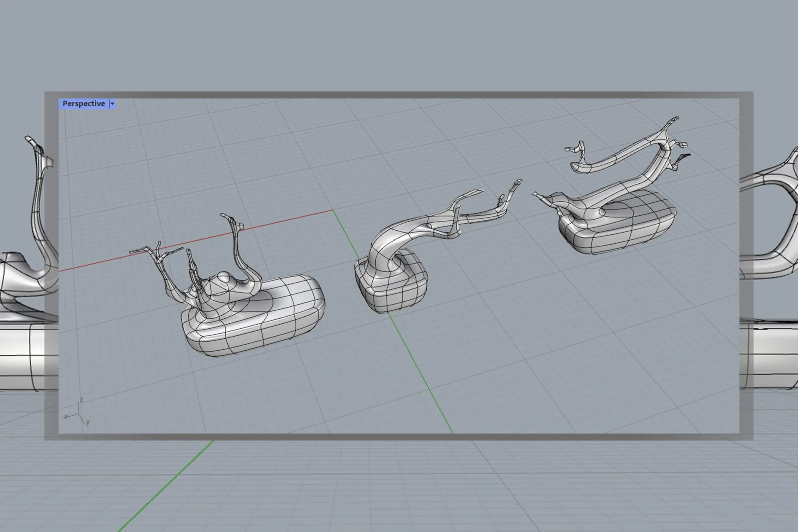Open the Perspective viewport dropdown arrow
Viewport: 798px width, 532px height.
click(x=112, y=104)
